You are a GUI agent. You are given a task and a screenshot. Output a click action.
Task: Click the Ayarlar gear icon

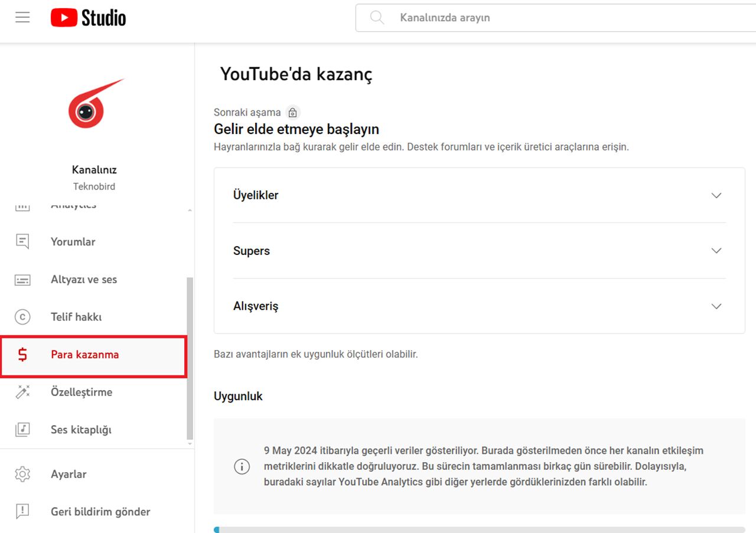(22, 474)
